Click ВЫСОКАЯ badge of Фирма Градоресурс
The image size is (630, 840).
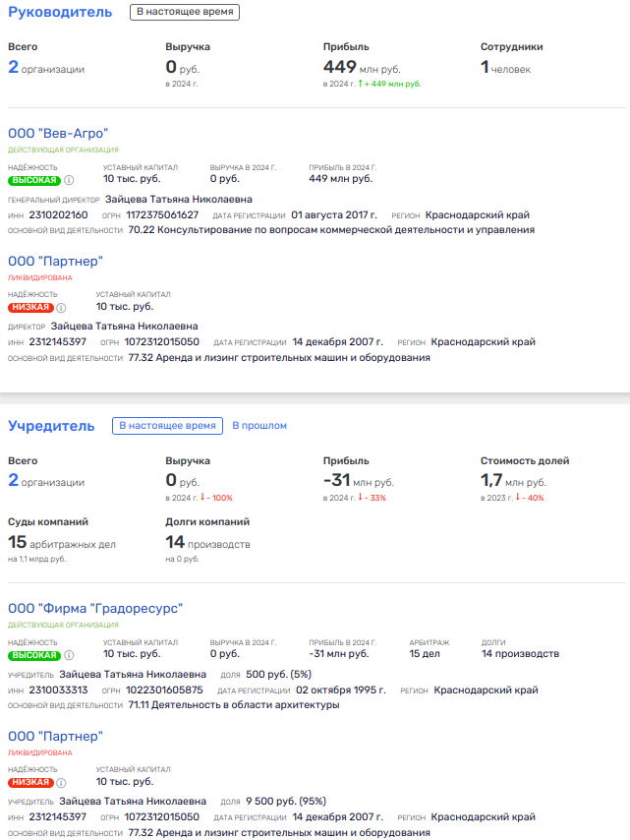(34, 655)
